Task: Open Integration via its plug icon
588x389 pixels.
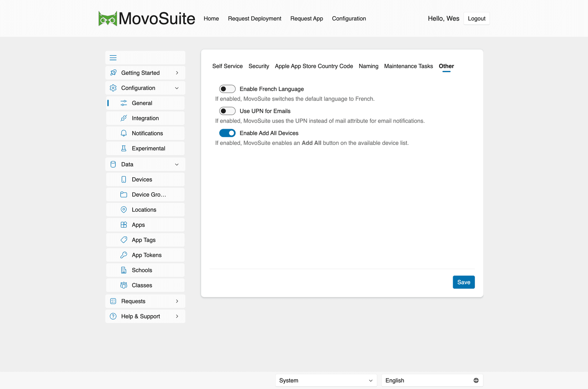Action: (x=124, y=118)
